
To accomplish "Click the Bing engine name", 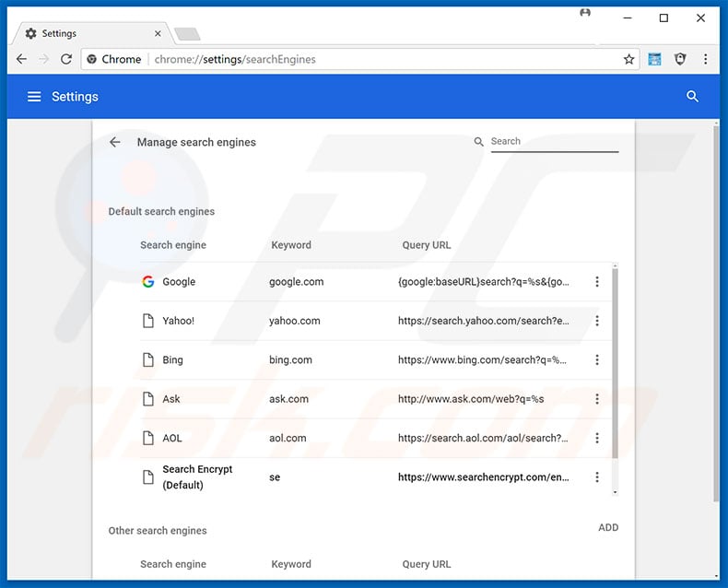I will pos(172,359).
